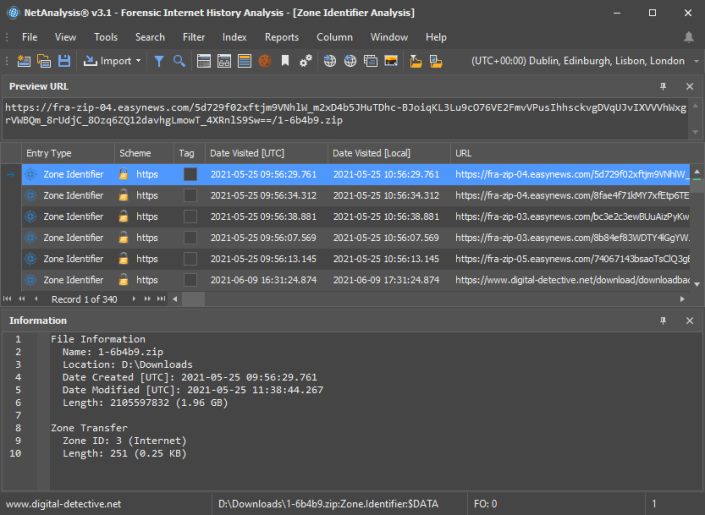Pin the Information panel
Image resolution: width=705 pixels, height=515 pixels.
click(x=662, y=321)
